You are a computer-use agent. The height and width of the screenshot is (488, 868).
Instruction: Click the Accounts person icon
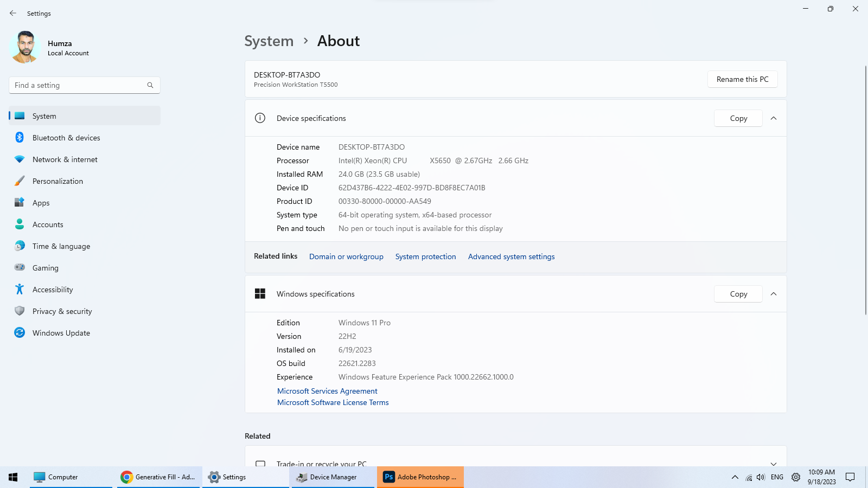[x=20, y=224]
